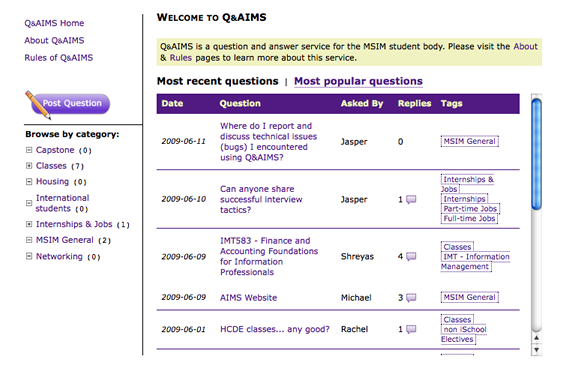Open 'Can anyone share successful interview tactics?'

tap(261, 199)
